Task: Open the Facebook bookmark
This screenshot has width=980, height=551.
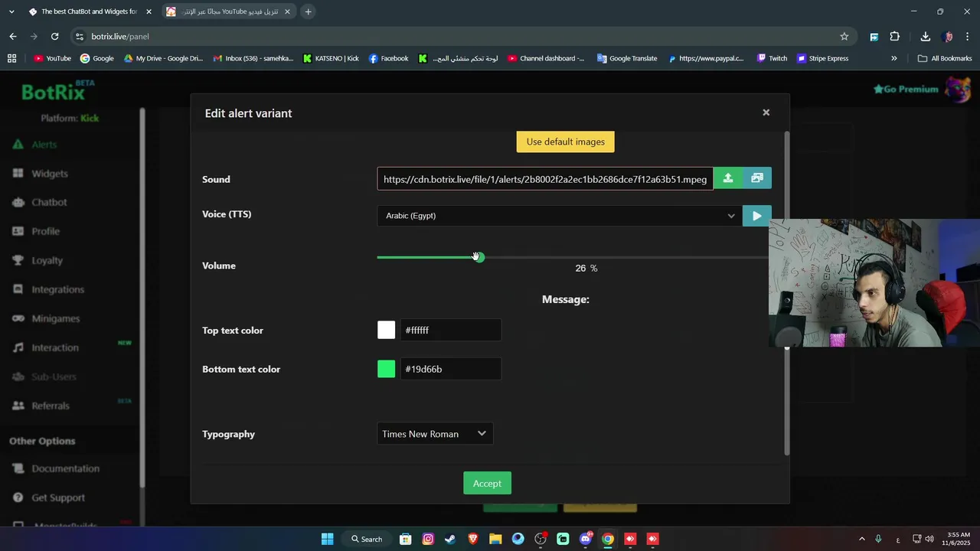Action: (x=388, y=58)
